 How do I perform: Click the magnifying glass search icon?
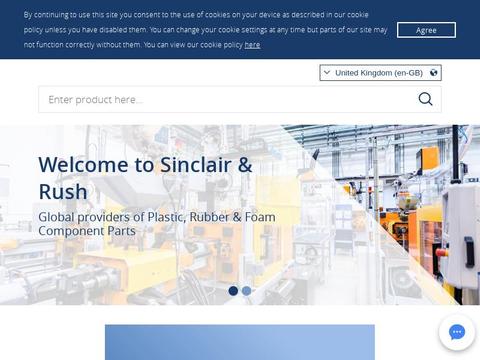pyautogui.click(x=425, y=99)
